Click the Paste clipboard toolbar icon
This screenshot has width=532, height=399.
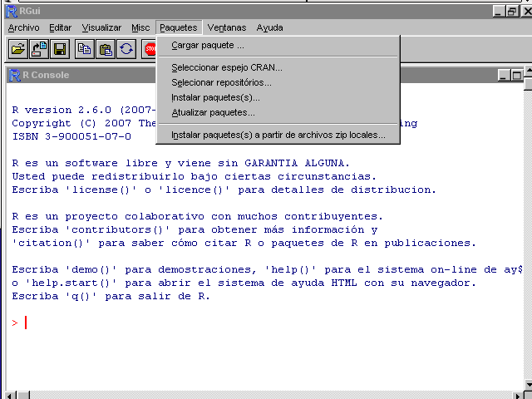click(x=106, y=49)
